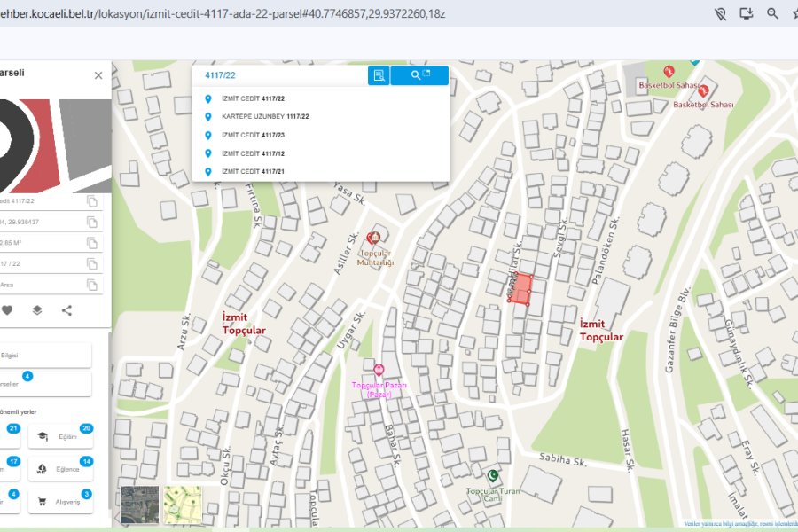
Task: Click the parcel query document icon
Action: coord(379,75)
